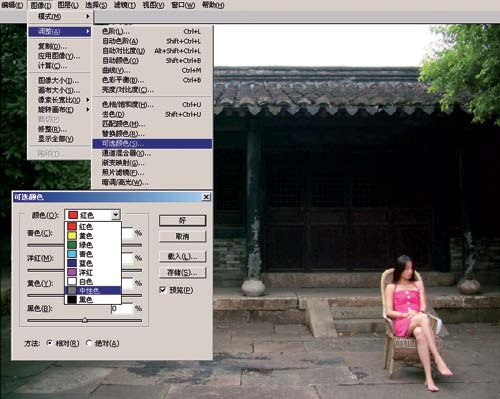Image resolution: width=500 pixels, height=399 pixels.
Task: Select 自动颜色(O) adjustment
Action: coord(152,61)
